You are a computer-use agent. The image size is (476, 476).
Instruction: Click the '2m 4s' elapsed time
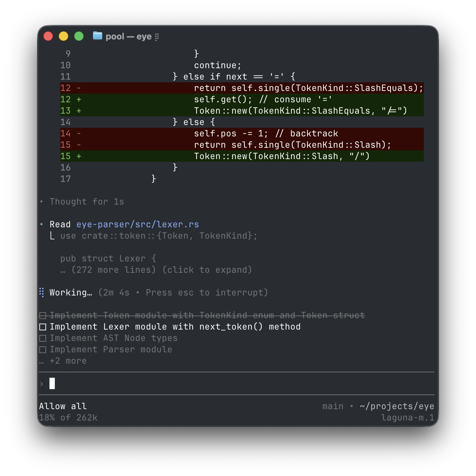tap(116, 293)
